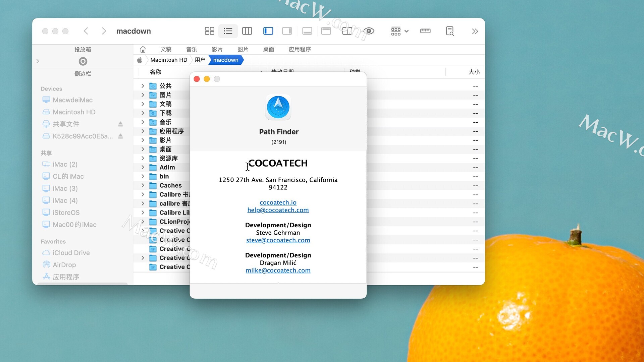Screen dimensions: 644x362
Task: Click the Apple icon in path bar
Action: 140,60
